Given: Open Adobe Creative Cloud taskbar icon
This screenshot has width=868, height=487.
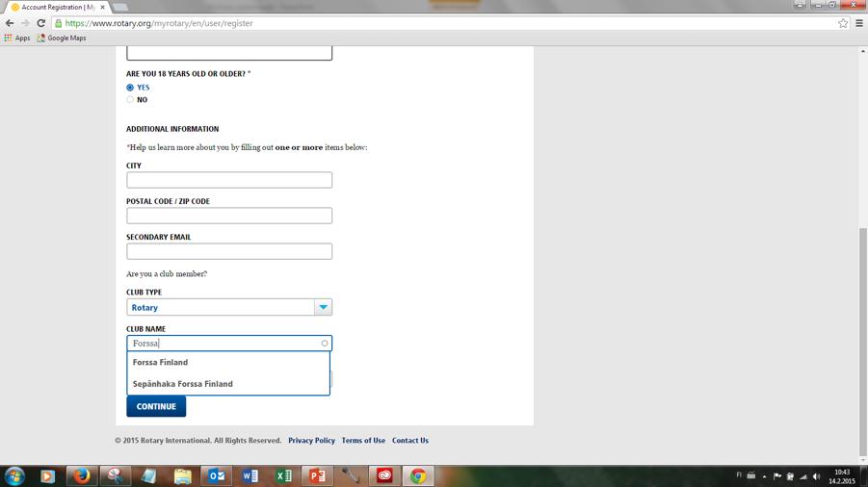Looking at the screenshot, I should coord(384,476).
